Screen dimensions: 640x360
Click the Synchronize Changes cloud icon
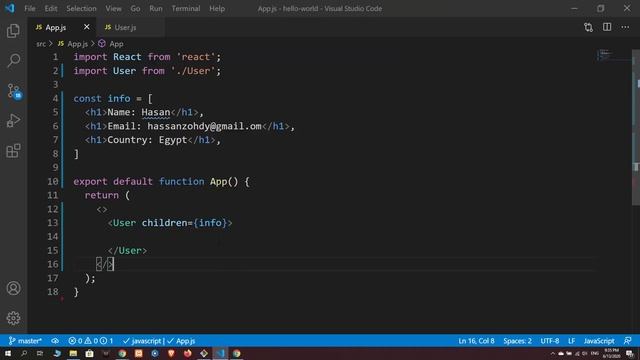point(55,341)
